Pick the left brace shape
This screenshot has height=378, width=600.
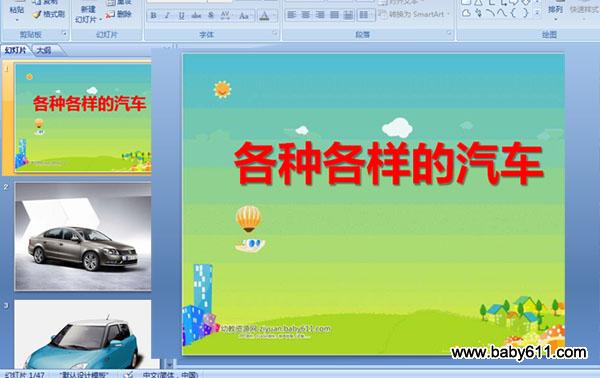[x=514, y=13]
